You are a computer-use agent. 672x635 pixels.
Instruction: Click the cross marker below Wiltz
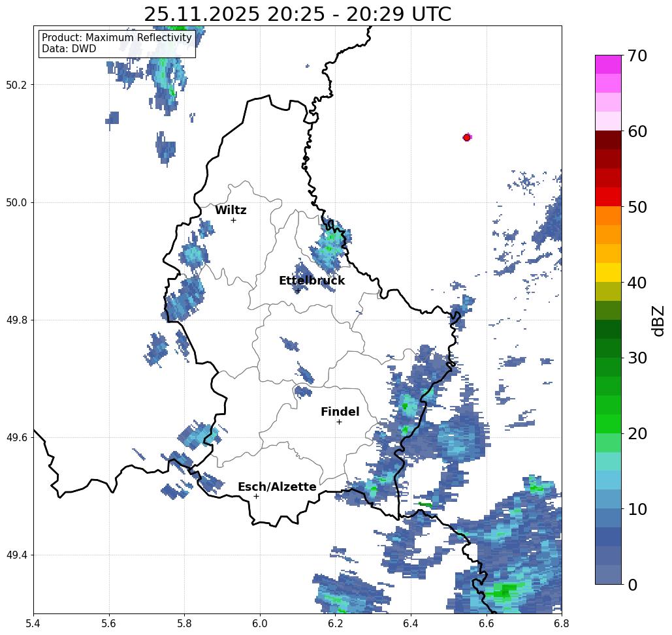233,220
